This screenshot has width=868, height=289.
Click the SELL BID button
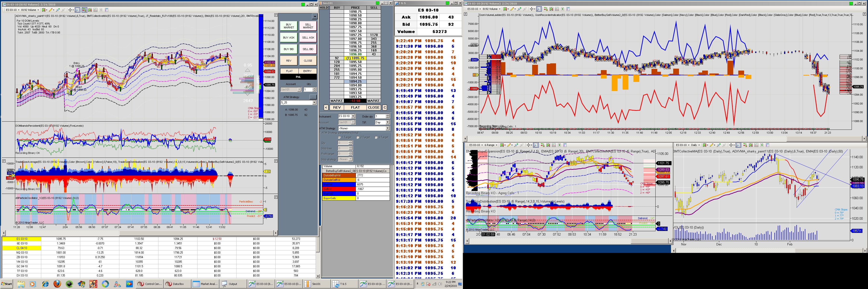click(x=308, y=49)
